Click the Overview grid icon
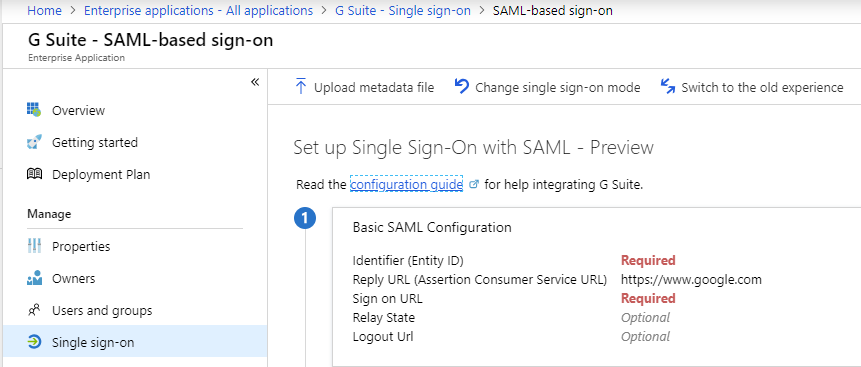The image size is (861, 367). click(34, 110)
